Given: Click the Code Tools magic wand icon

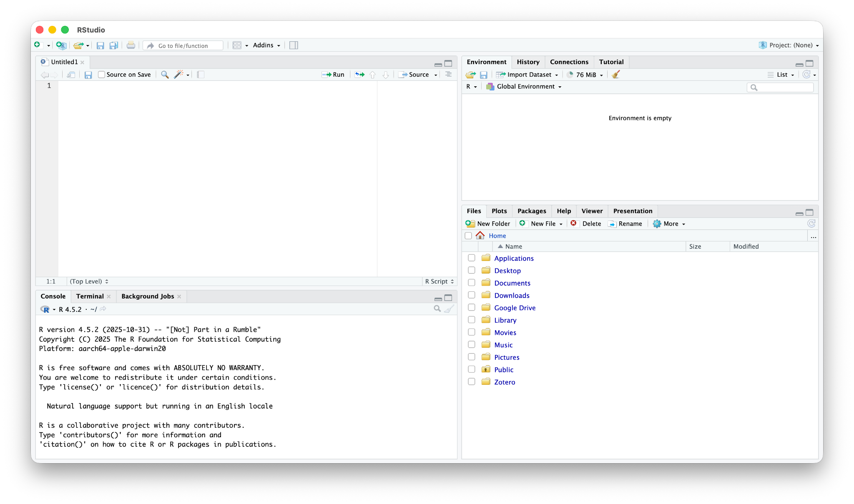Looking at the screenshot, I should click(x=178, y=75).
